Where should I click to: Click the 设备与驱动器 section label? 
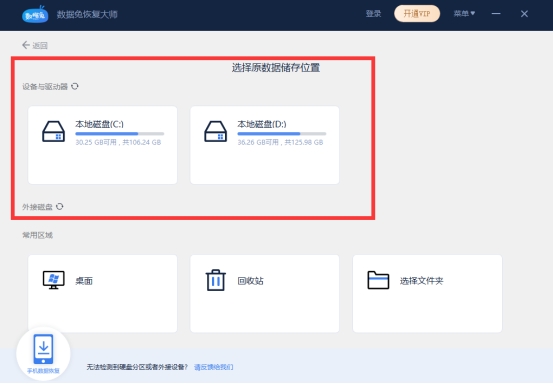click(45, 86)
